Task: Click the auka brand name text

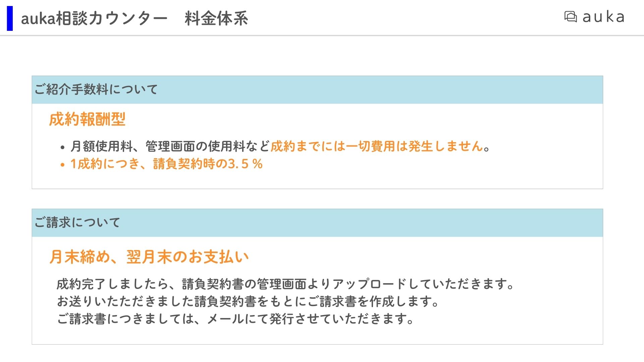Action: pos(603,17)
